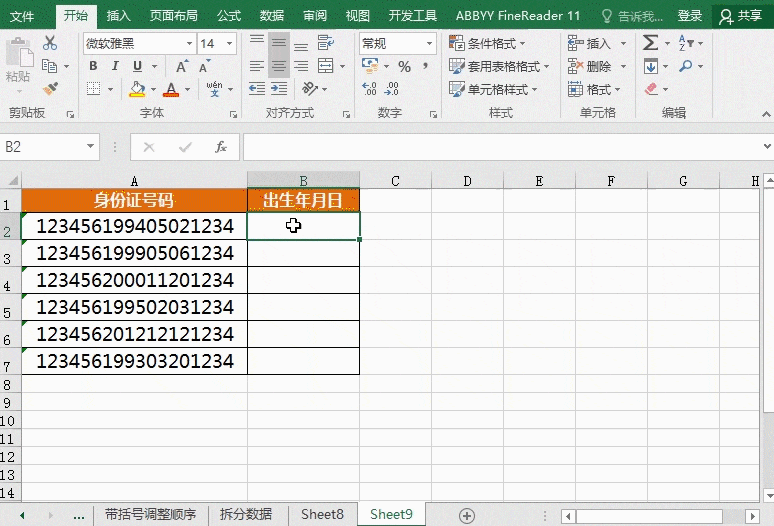Click the 格式 cells button
Viewport: 774px width, 526px height.
(594, 89)
